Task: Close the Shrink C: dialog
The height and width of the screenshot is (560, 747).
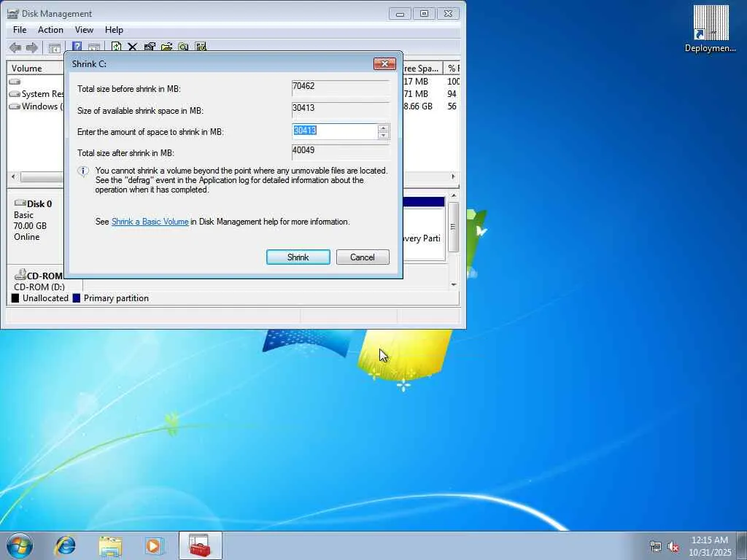Action: coord(384,64)
